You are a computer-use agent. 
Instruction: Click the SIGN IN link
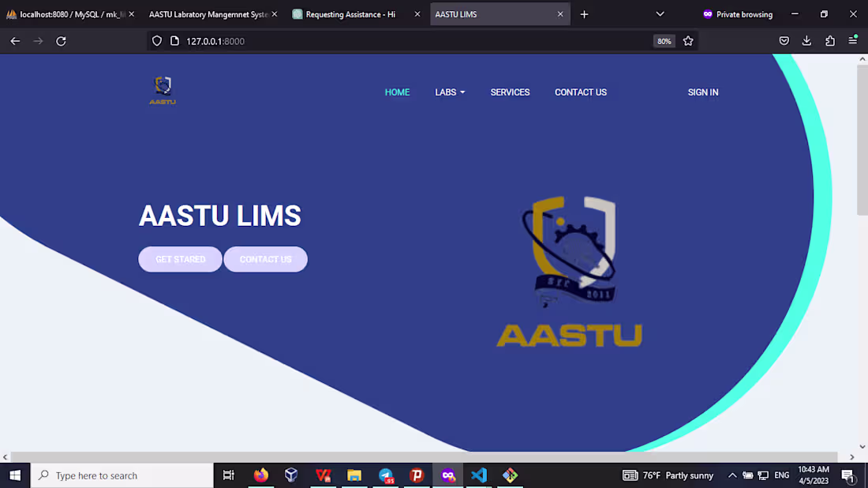coord(703,92)
